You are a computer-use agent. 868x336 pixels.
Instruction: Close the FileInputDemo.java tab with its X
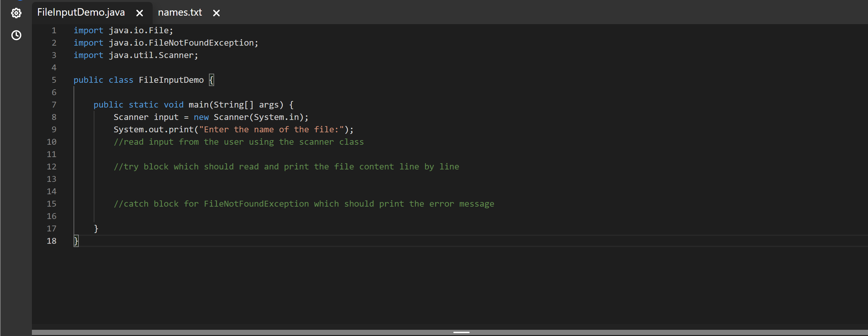pos(140,13)
